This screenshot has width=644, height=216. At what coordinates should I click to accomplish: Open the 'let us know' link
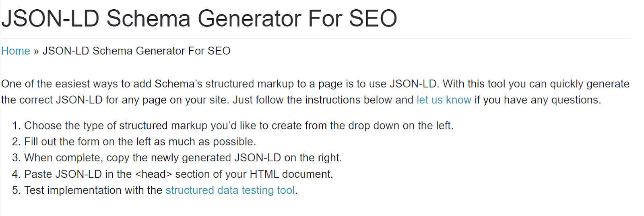click(444, 100)
